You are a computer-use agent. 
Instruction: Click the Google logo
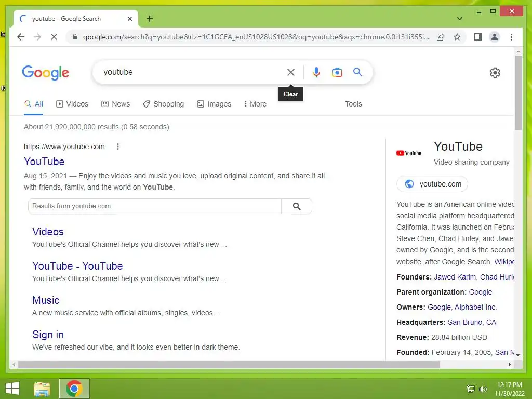pyautogui.click(x=46, y=73)
